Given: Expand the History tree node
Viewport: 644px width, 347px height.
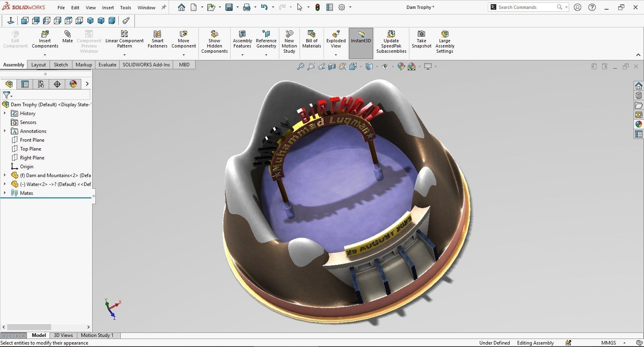Looking at the screenshot, I should pos(5,114).
